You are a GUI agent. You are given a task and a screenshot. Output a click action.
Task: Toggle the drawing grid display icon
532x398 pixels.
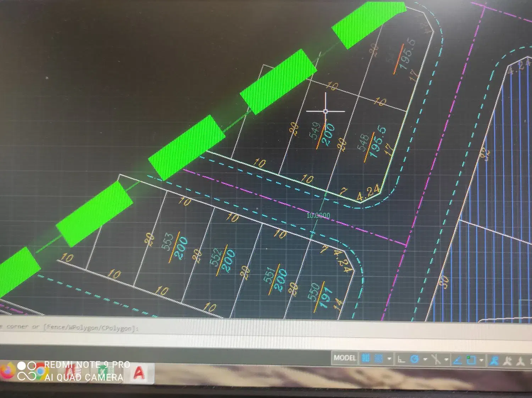click(x=366, y=359)
